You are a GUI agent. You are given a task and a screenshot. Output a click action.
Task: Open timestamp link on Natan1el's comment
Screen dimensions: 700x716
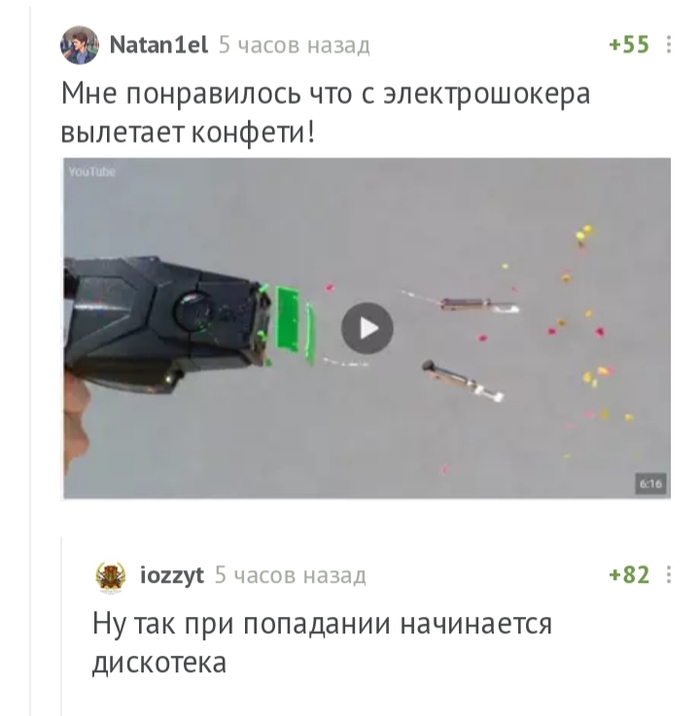294,45
